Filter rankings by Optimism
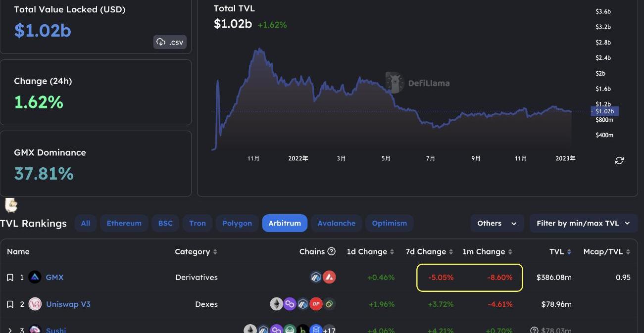644x333 pixels. [390, 223]
